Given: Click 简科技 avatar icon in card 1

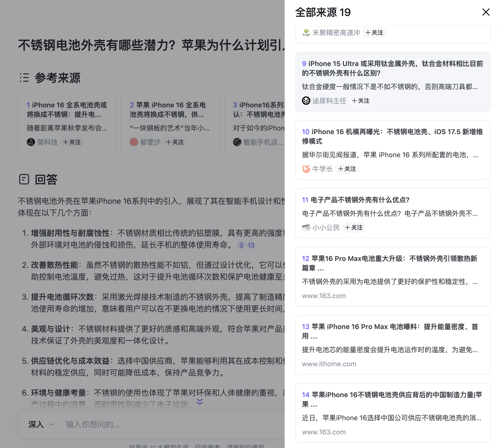Looking at the screenshot, I should coord(31,142).
